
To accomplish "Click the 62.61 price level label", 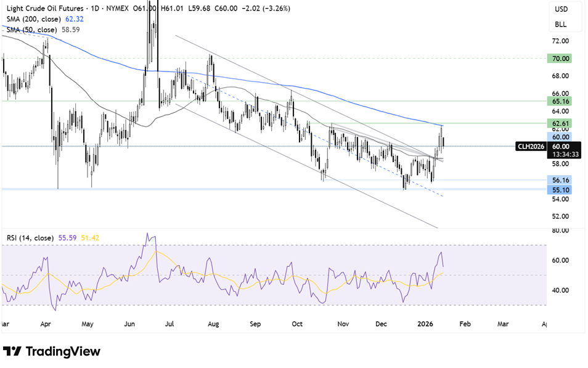I will coord(561,123).
